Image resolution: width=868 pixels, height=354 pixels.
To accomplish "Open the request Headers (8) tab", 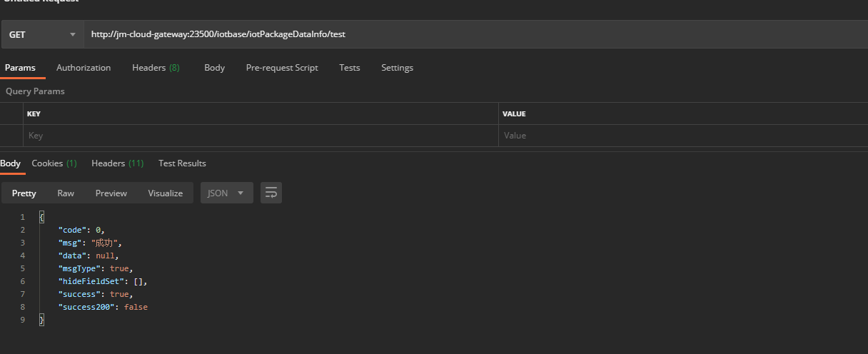I will [156, 68].
